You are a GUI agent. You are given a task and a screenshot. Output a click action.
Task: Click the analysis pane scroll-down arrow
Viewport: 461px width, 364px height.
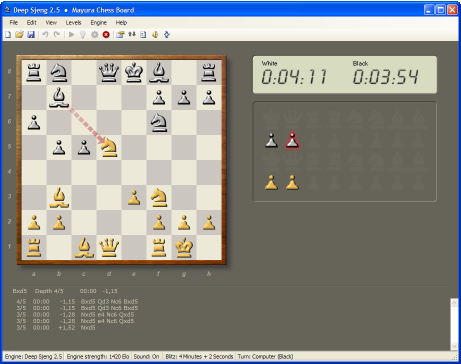click(x=454, y=346)
